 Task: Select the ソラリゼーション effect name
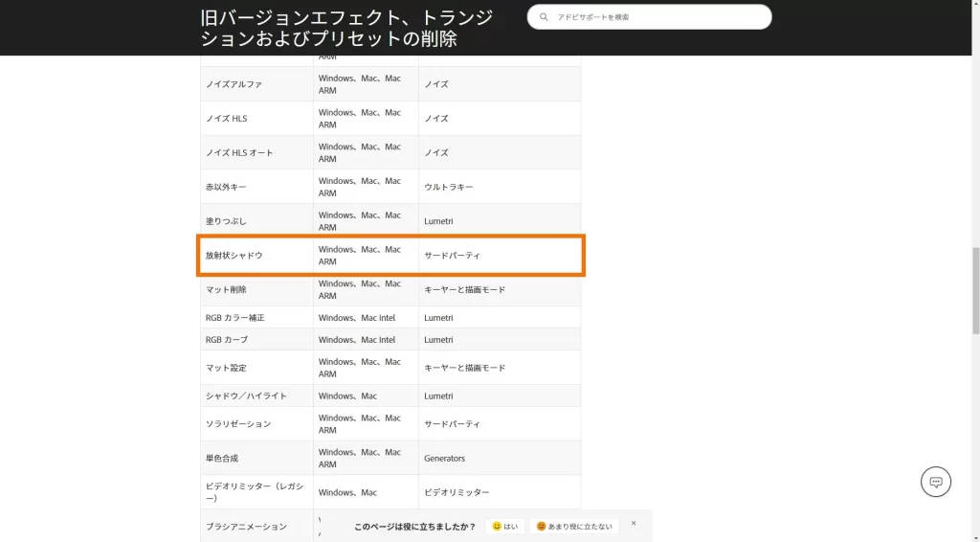pyautogui.click(x=238, y=424)
